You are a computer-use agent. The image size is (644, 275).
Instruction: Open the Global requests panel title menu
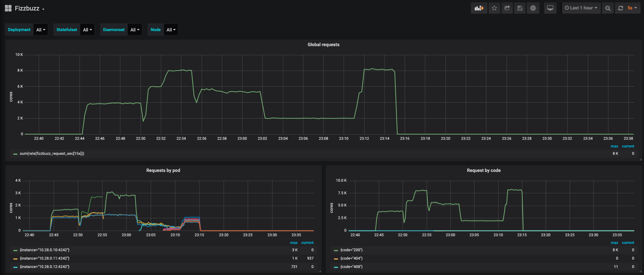pos(323,44)
